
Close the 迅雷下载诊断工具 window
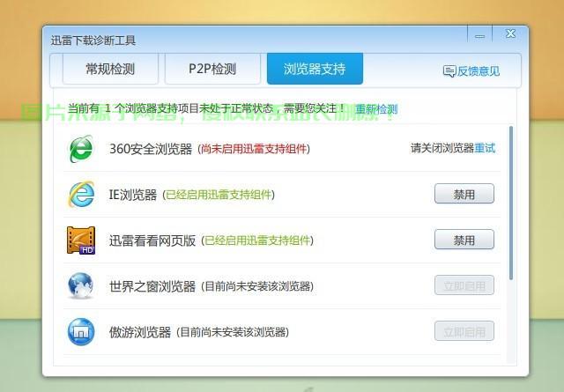[x=510, y=34]
